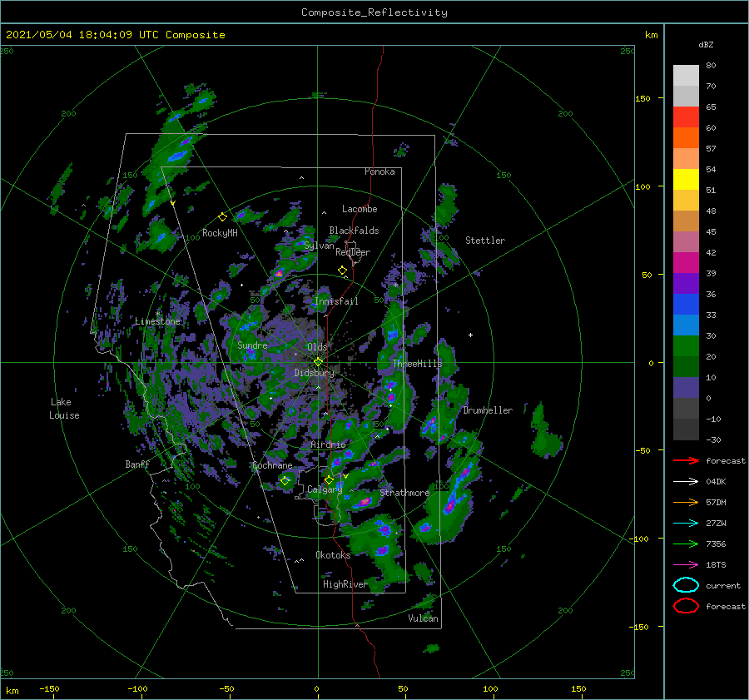Choose the green 7356 arrow icon

tap(686, 544)
